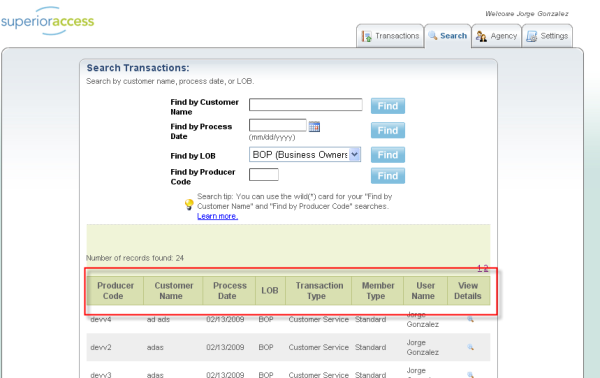Click the View Details column header
Screen dimensions: 600x378
coord(468,291)
